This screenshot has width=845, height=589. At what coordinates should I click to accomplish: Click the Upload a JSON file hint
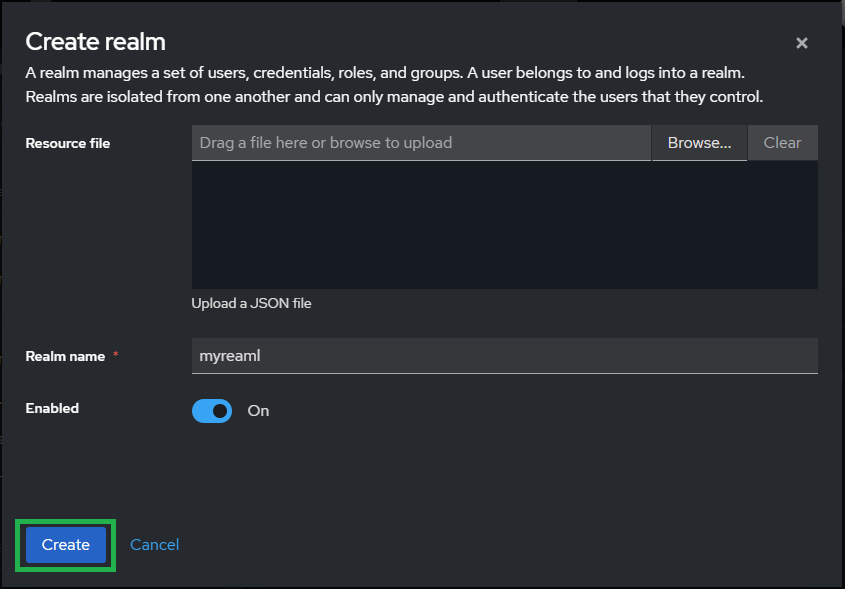251,303
